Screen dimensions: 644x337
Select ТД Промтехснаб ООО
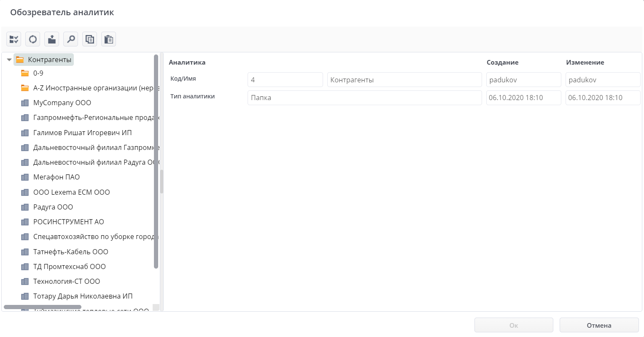(70, 266)
